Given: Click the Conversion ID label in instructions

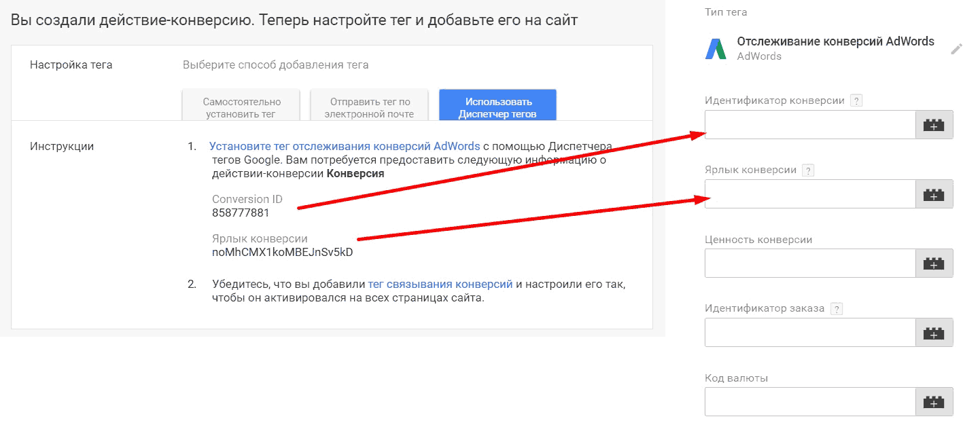Looking at the screenshot, I should [247, 200].
